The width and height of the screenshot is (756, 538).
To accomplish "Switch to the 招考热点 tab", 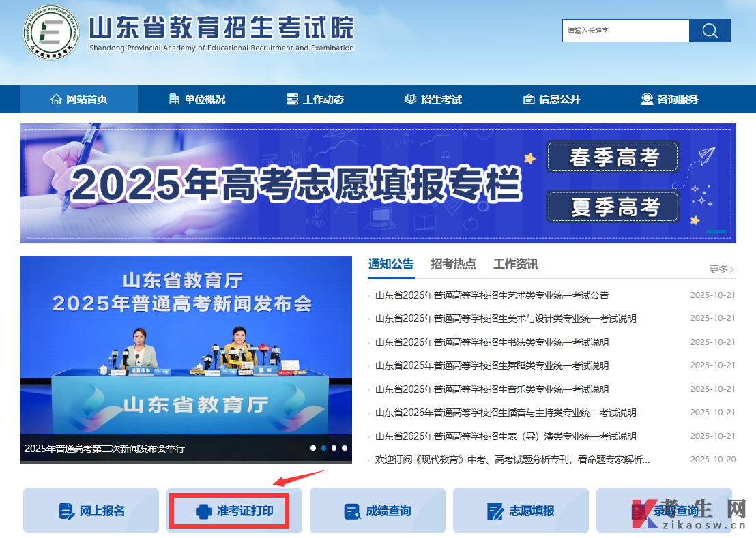I will coord(453,265).
